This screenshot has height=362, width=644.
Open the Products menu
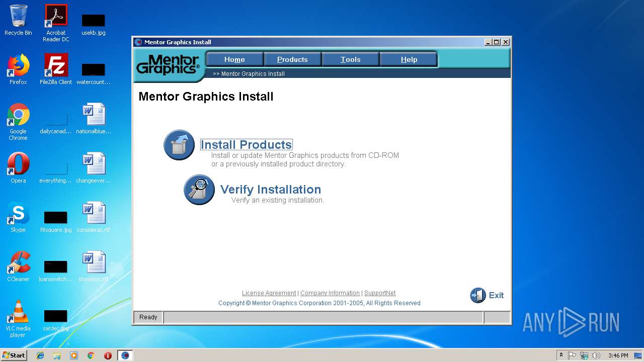point(292,59)
